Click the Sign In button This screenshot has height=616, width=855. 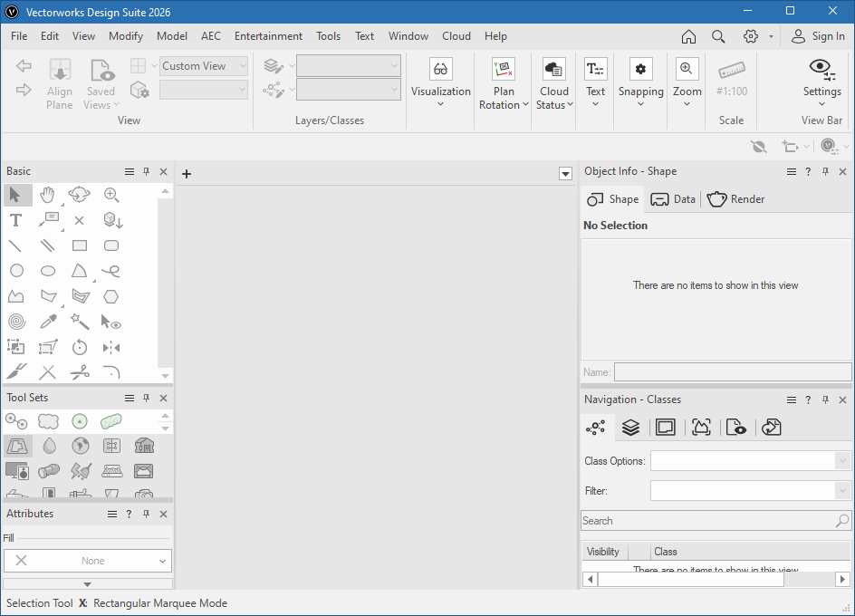click(x=818, y=36)
